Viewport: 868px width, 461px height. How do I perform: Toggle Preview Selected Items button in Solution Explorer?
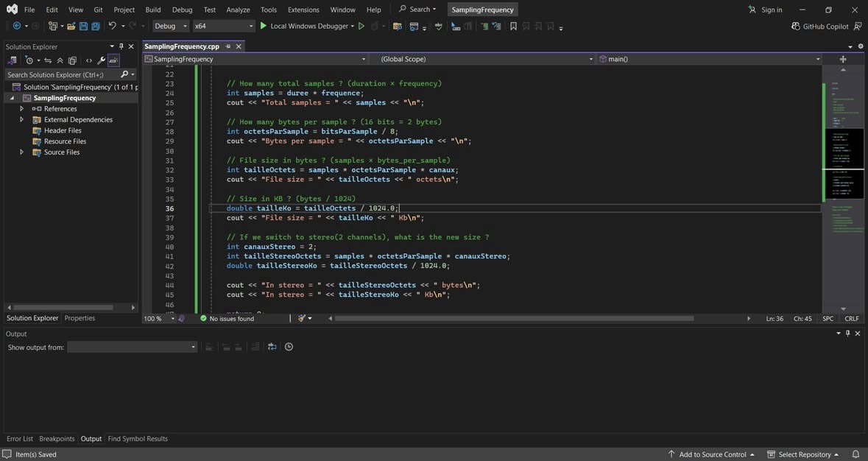tap(113, 60)
